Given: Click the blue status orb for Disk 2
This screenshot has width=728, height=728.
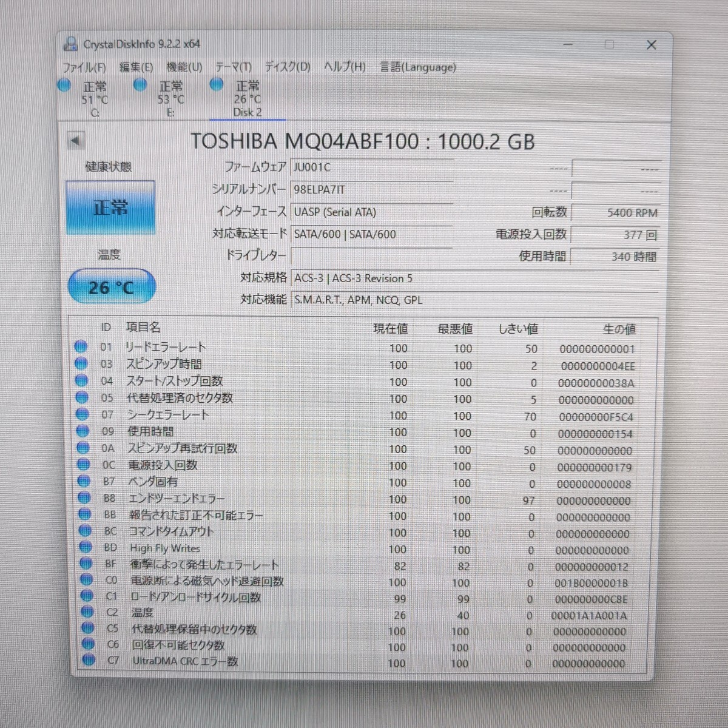Looking at the screenshot, I should point(217,85).
